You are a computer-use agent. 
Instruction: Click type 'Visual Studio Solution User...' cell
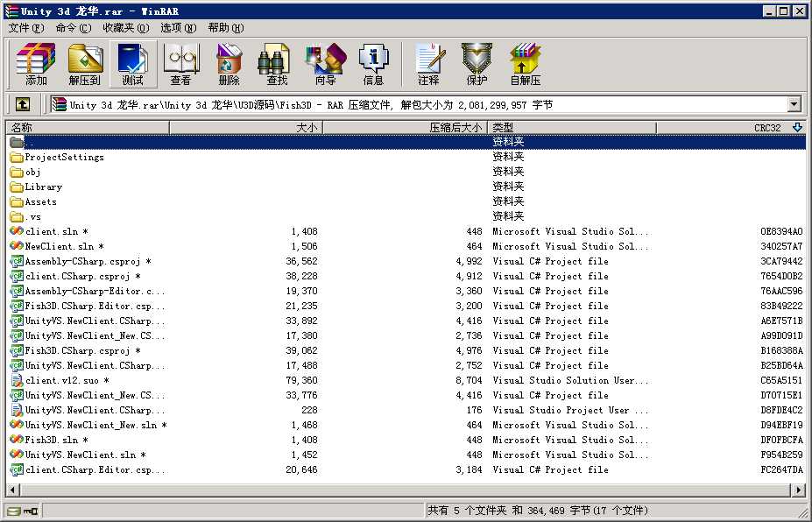click(x=570, y=380)
